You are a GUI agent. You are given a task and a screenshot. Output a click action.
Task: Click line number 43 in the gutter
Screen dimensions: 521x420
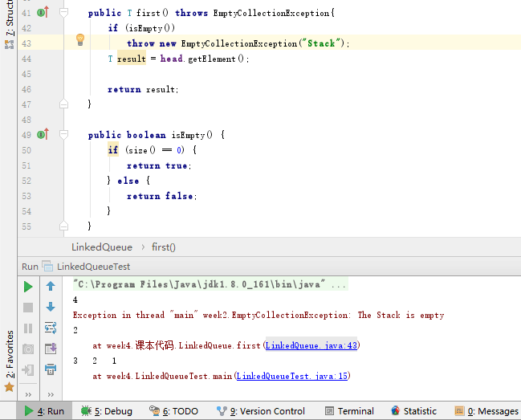pyautogui.click(x=26, y=43)
